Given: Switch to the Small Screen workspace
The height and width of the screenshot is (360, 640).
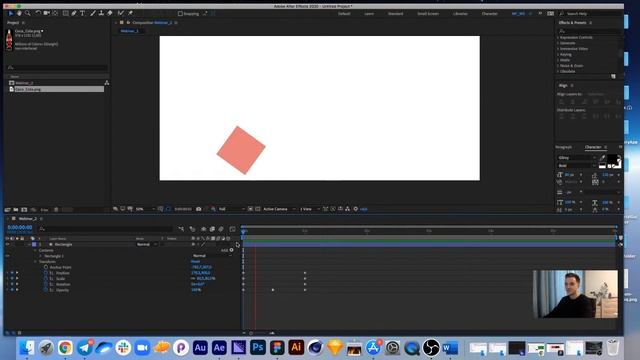Looking at the screenshot, I should [x=428, y=13].
